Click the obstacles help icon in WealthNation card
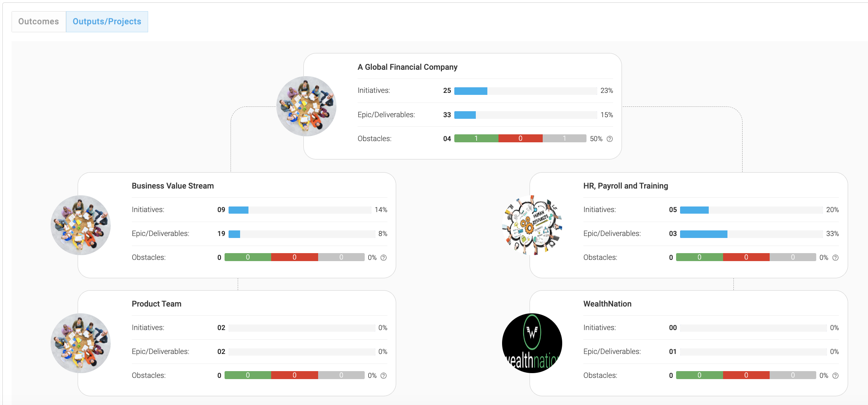This screenshot has height=405, width=868. pos(835,376)
